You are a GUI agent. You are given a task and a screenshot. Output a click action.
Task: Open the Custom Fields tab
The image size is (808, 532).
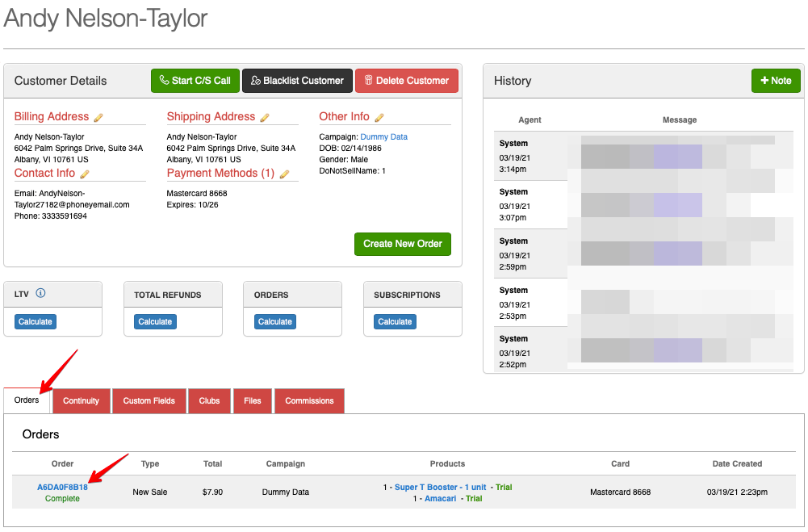pyautogui.click(x=149, y=401)
